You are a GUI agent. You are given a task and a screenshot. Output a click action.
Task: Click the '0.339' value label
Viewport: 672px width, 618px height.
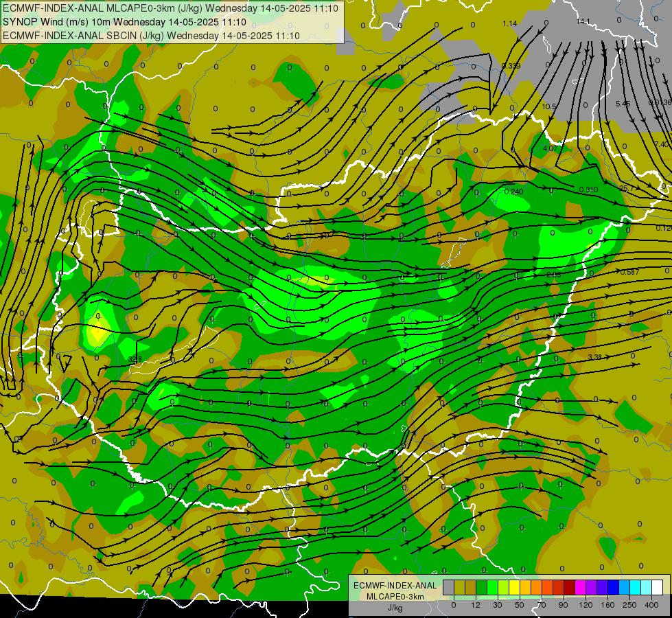511,66
